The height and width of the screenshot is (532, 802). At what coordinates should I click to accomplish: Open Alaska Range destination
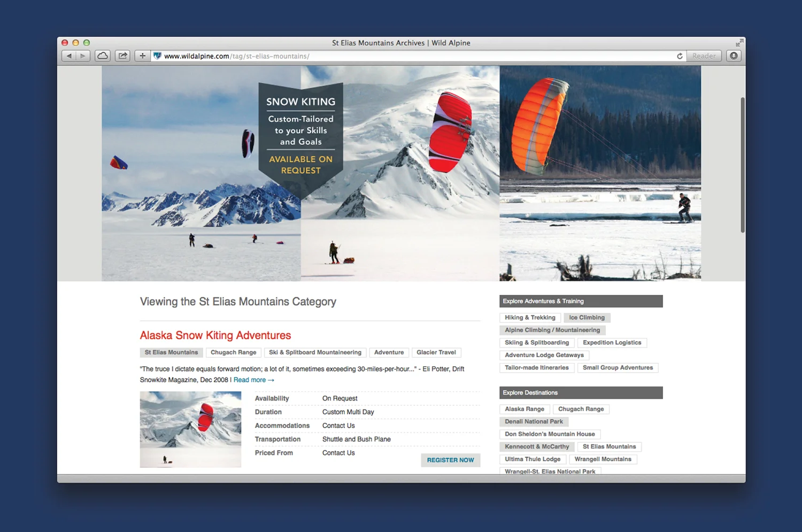point(525,409)
